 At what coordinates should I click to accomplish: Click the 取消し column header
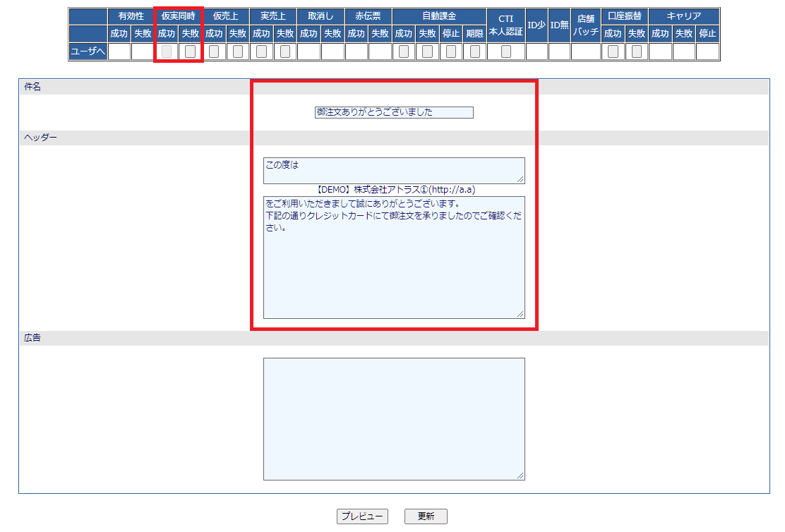(x=321, y=16)
